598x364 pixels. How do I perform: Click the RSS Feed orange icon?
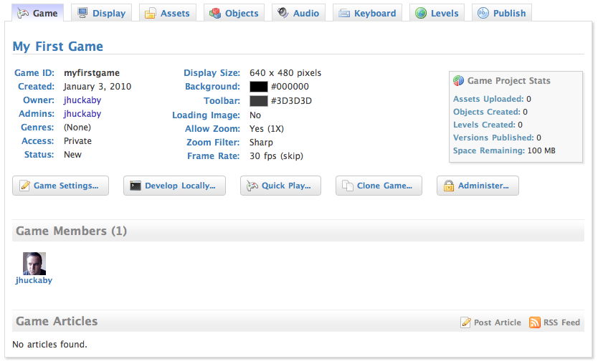tap(534, 322)
